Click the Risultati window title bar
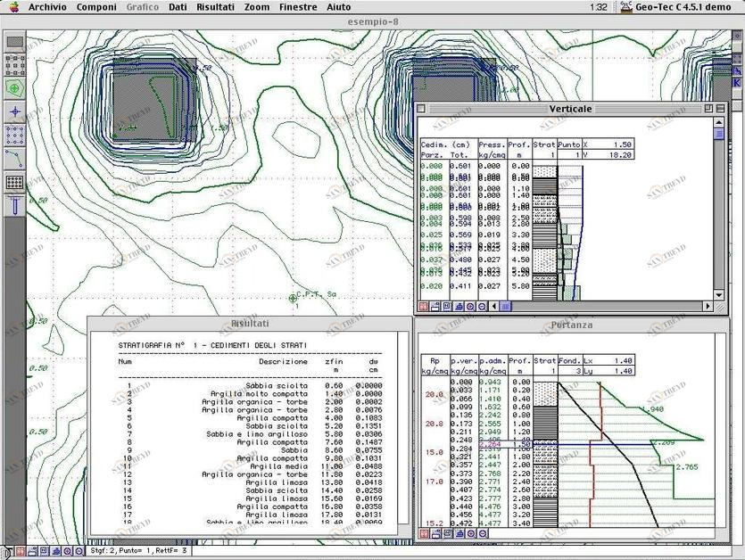The width and height of the screenshot is (745, 560). pos(249,323)
